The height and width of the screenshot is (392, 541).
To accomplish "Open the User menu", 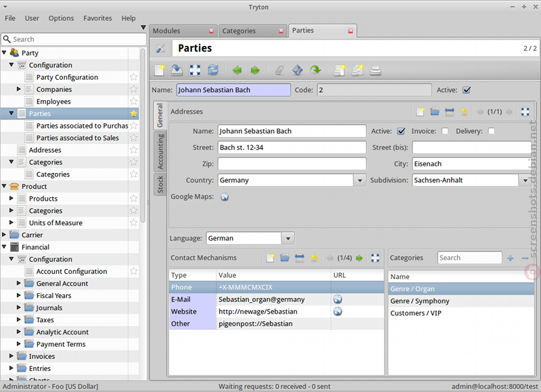I will click(32, 18).
